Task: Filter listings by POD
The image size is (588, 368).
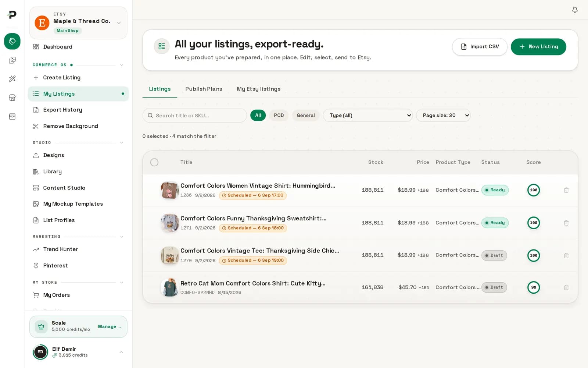Action: [279, 115]
